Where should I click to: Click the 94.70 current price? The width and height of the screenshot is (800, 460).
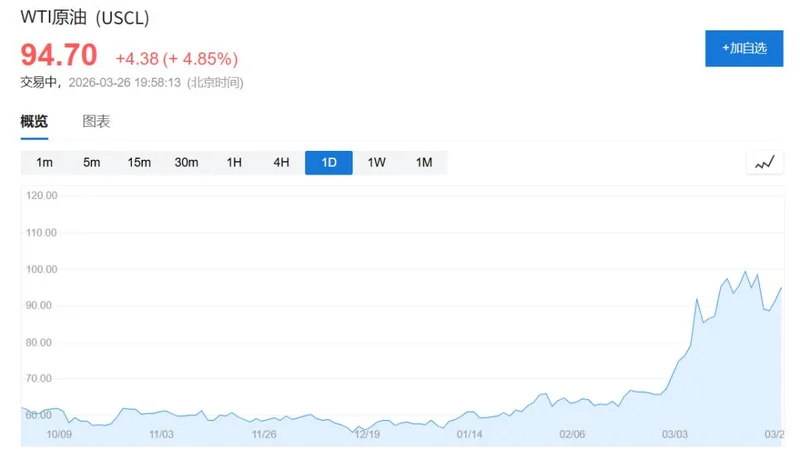[59, 54]
